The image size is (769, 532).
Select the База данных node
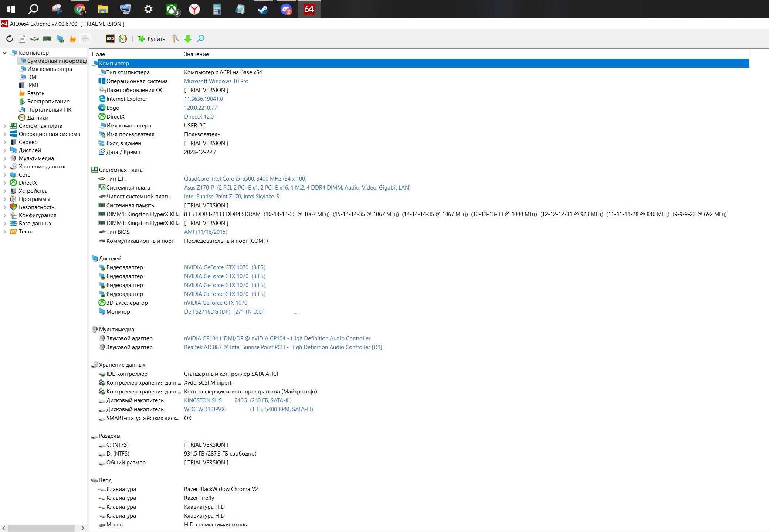pyautogui.click(x=35, y=224)
